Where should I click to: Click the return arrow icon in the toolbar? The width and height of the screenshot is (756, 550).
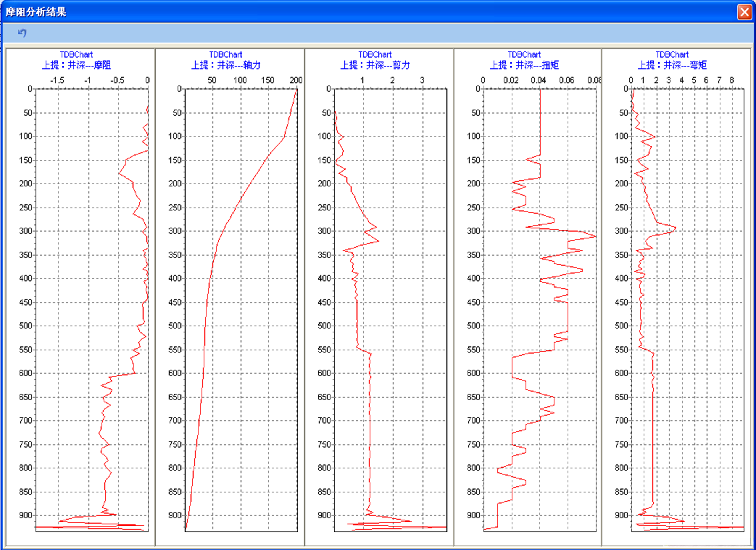[x=22, y=33]
